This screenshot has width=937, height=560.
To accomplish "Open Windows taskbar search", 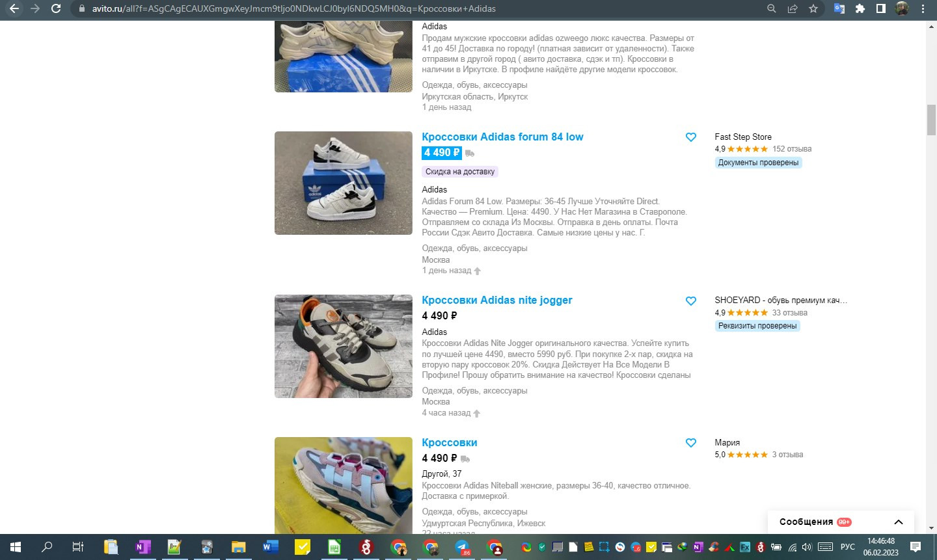I will point(47,547).
